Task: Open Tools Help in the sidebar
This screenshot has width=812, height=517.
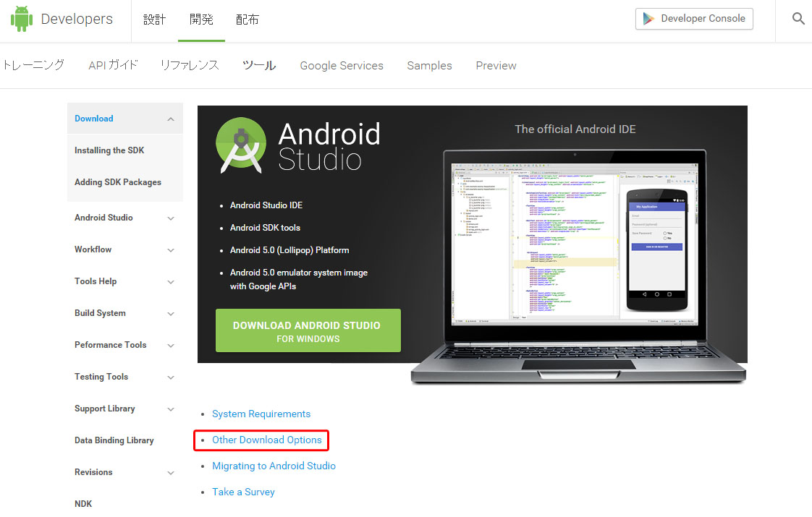Action: coord(96,281)
